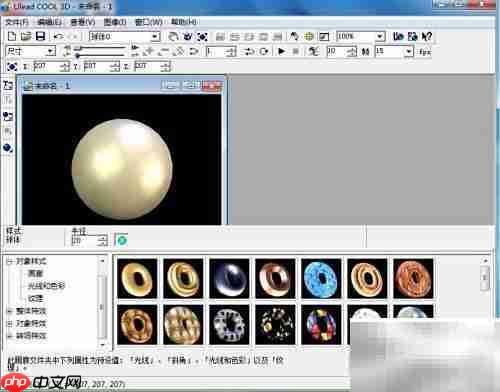Click the Undo arrow icon
The width and height of the screenshot is (500, 392).
point(59,36)
